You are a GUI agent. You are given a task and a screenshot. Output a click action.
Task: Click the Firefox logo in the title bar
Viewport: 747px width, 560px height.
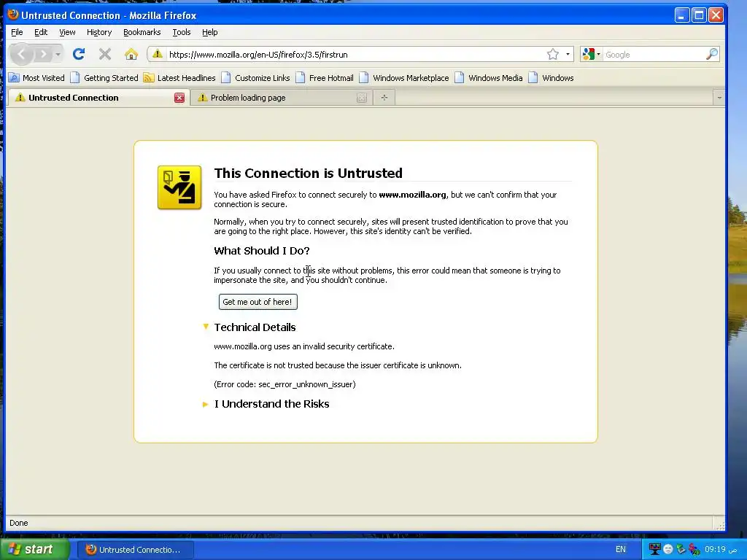click(x=13, y=15)
